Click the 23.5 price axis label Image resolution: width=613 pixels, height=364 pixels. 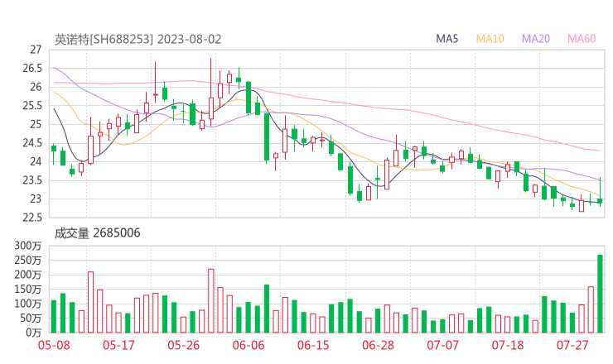[32, 180]
